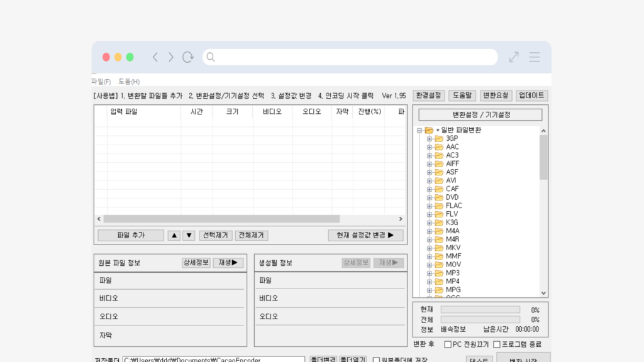Open the 도움말(H) menu
This screenshot has height=362, width=644.
coord(129,82)
